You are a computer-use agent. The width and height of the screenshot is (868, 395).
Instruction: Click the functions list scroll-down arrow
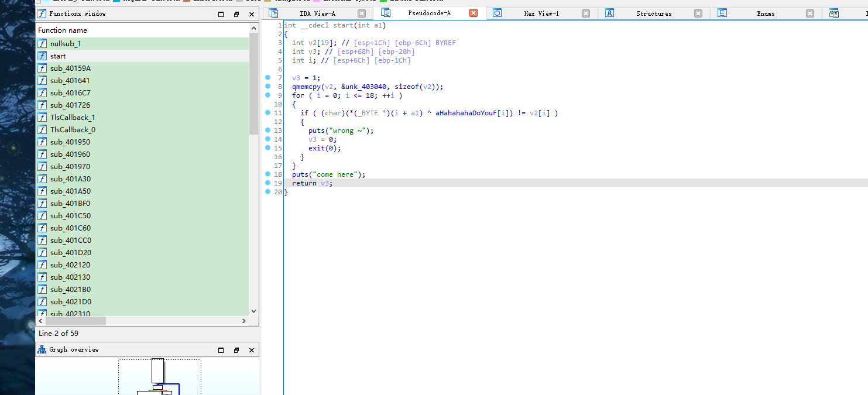pos(253,311)
